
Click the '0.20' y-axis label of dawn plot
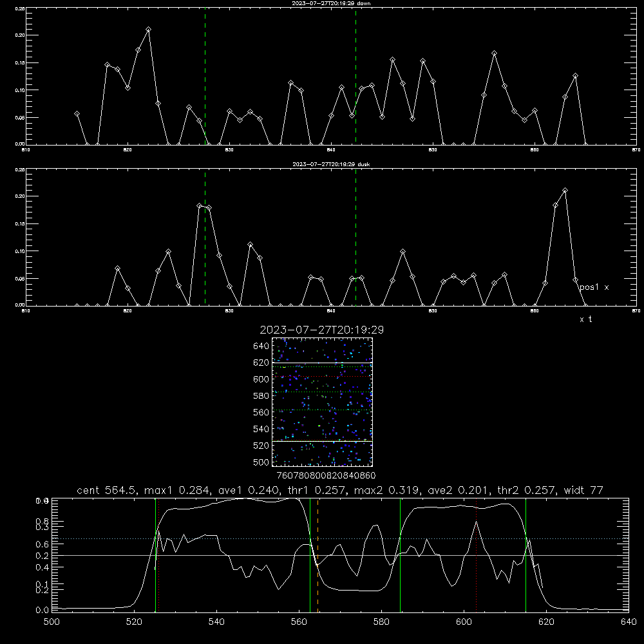click(20, 35)
